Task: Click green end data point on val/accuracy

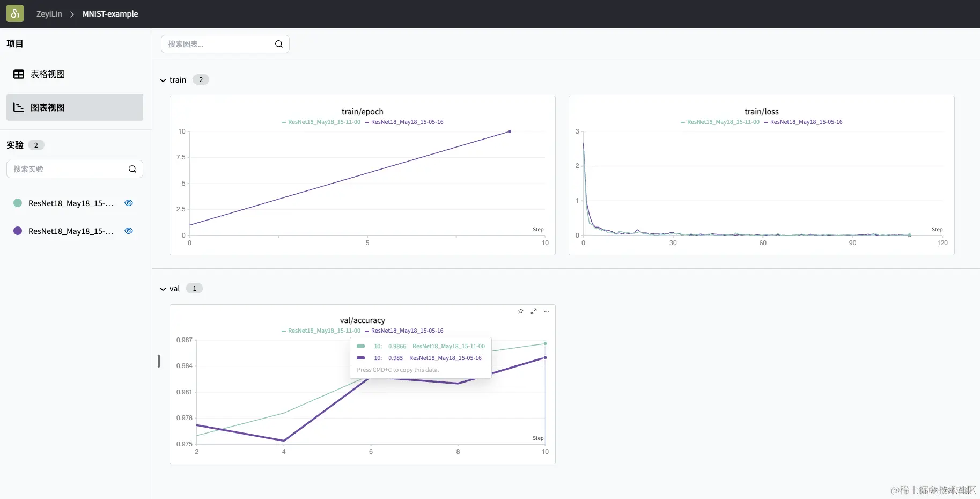Action: (545, 343)
